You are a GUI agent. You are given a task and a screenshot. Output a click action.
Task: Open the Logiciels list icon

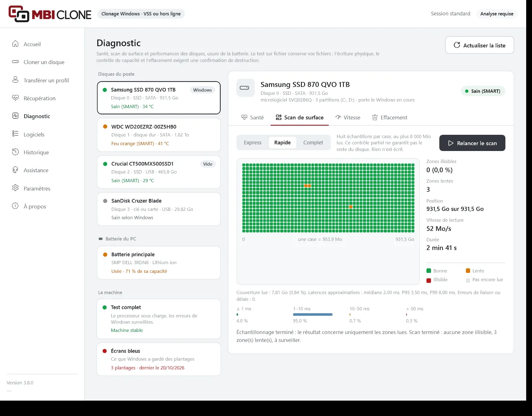(x=15, y=134)
